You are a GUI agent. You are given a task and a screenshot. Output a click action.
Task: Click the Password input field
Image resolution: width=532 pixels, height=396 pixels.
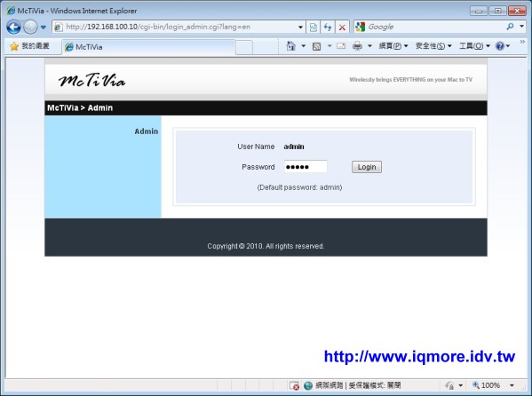click(306, 167)
